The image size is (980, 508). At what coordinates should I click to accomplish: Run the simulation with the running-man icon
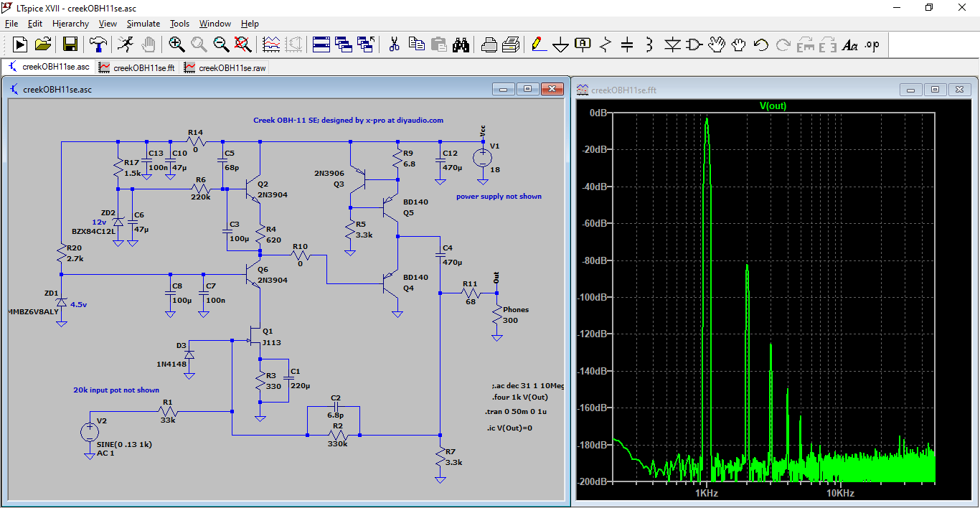point(126,44)
